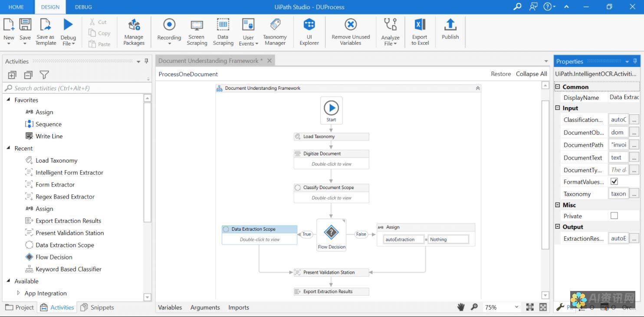Click the Save icon

(x=25, y=25)
